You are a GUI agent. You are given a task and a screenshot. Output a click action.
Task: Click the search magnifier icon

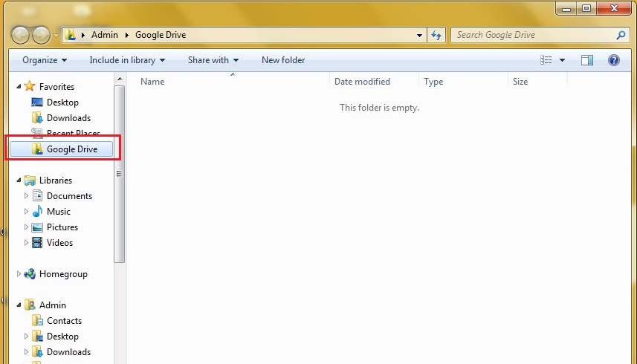[621, 35]
